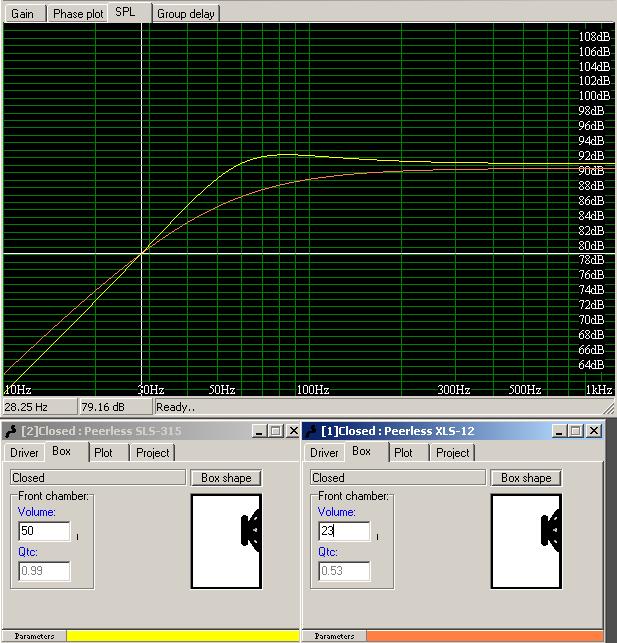Click the speaker box diagram in SLS-315 window
Viewport: 617px width, 643px height.
(226, 541)
